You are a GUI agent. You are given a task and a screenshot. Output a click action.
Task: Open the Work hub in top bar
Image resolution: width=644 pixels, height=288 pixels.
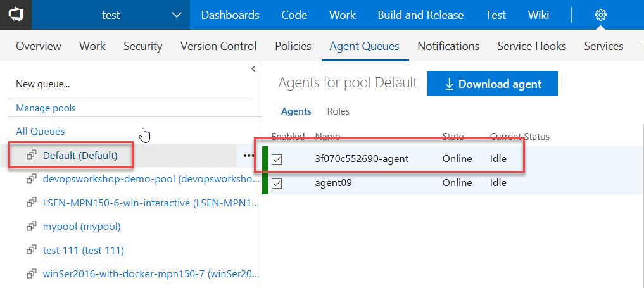(342, 15)
